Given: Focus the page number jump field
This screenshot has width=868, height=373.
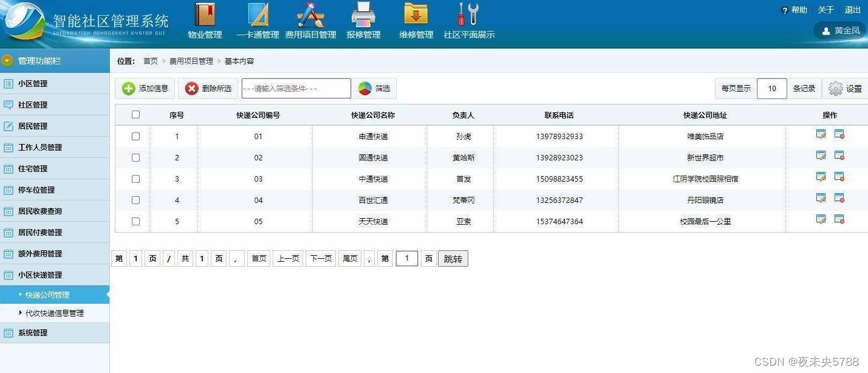Looking at the screenshot, I should click(x=407, y=259).
